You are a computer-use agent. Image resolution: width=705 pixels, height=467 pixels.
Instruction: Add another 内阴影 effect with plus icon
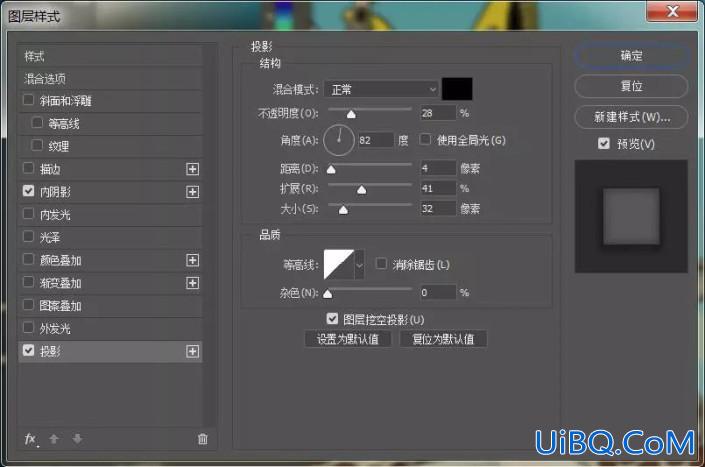192,192
